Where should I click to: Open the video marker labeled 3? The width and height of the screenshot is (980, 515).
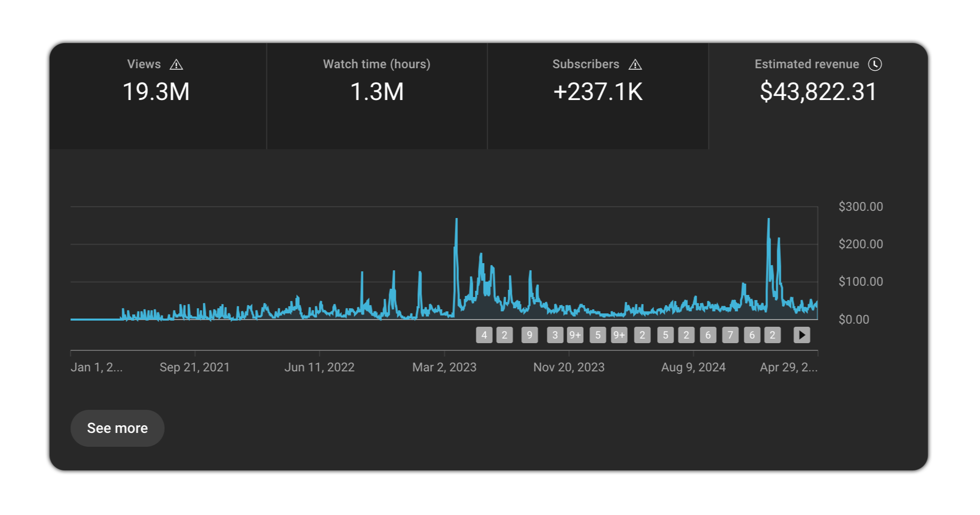pyautogui.click(x=555, y=335)
